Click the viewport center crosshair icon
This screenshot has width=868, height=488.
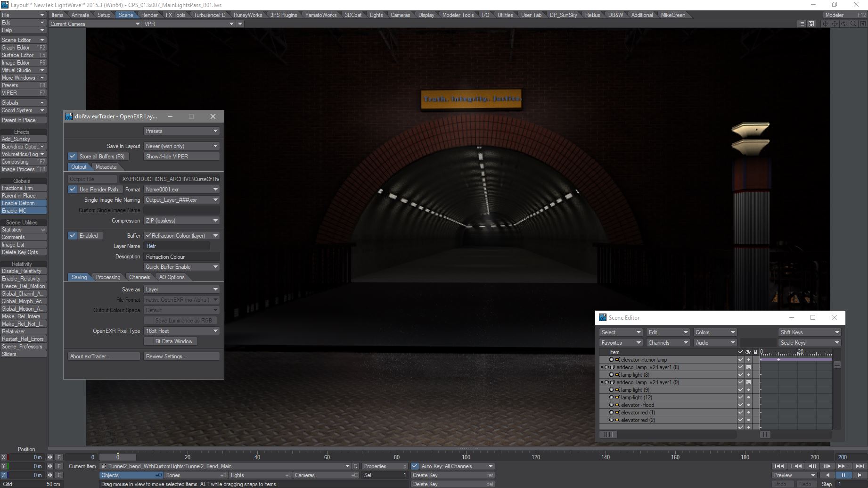(826, 24)
